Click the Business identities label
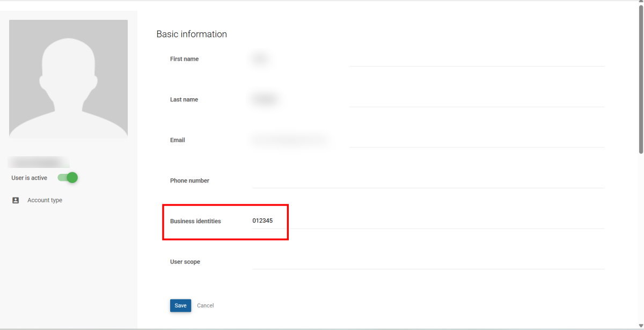 195,221
